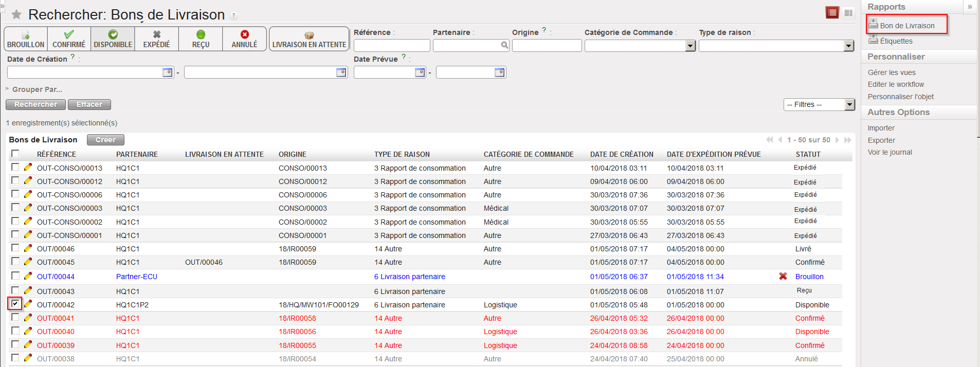The width and height of the screenshot is (980, 367).
Task: Open Bon de Livraison report link
Action: click(x=907, y=26)
